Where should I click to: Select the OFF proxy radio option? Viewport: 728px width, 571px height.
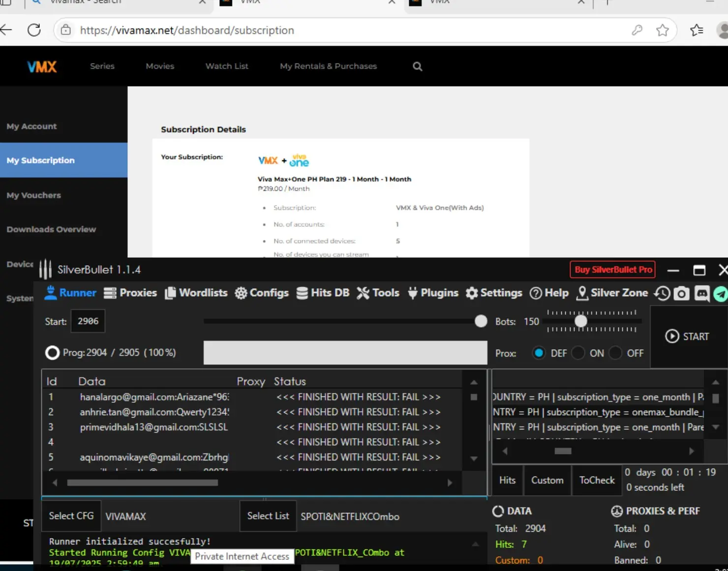click(615, 353)
